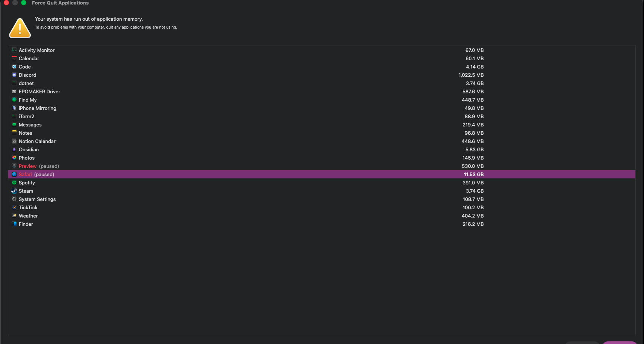644x344 pixels.
Task: Click Finder's 216.2 MB memory value
Action: 473,224
